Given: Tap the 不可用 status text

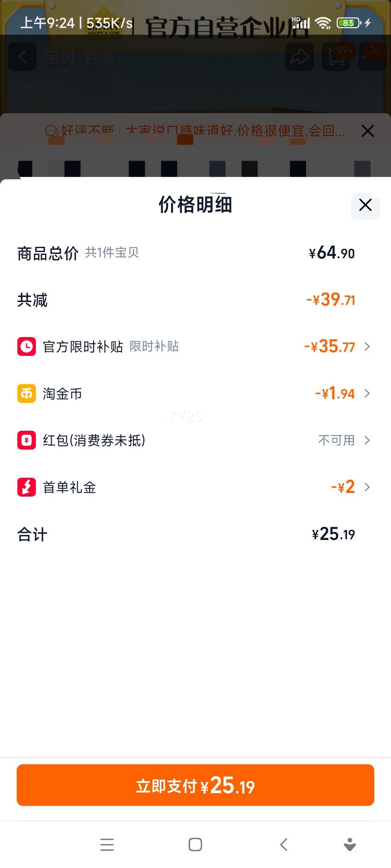Looking at the screenshot, I should tap(336, 440).
